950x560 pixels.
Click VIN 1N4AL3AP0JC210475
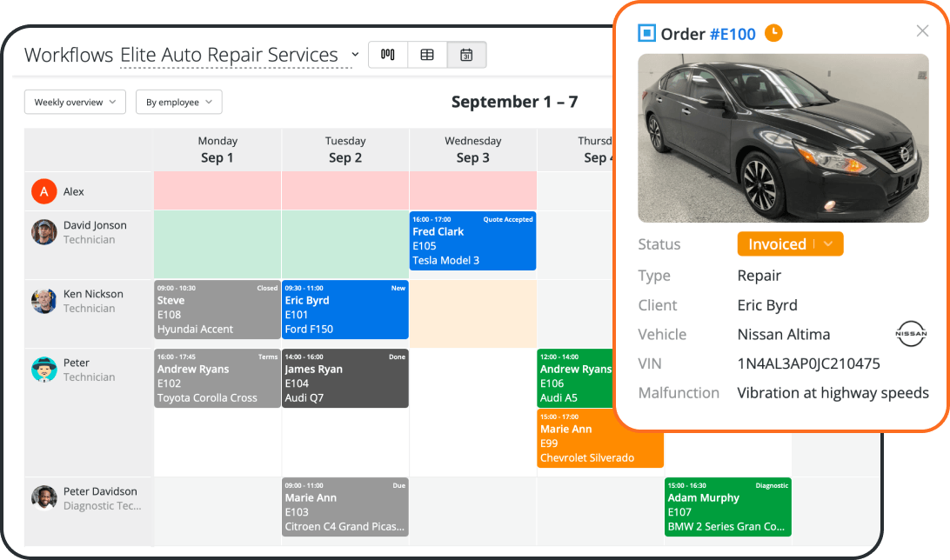809,363
